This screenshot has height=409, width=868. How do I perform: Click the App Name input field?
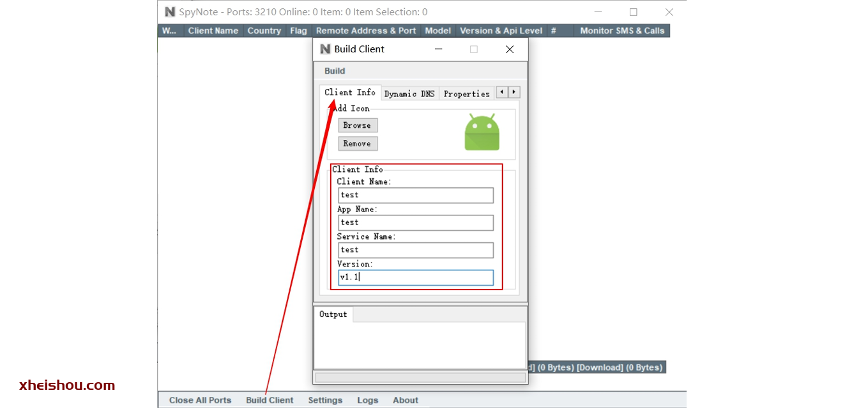tap(416, 222)
